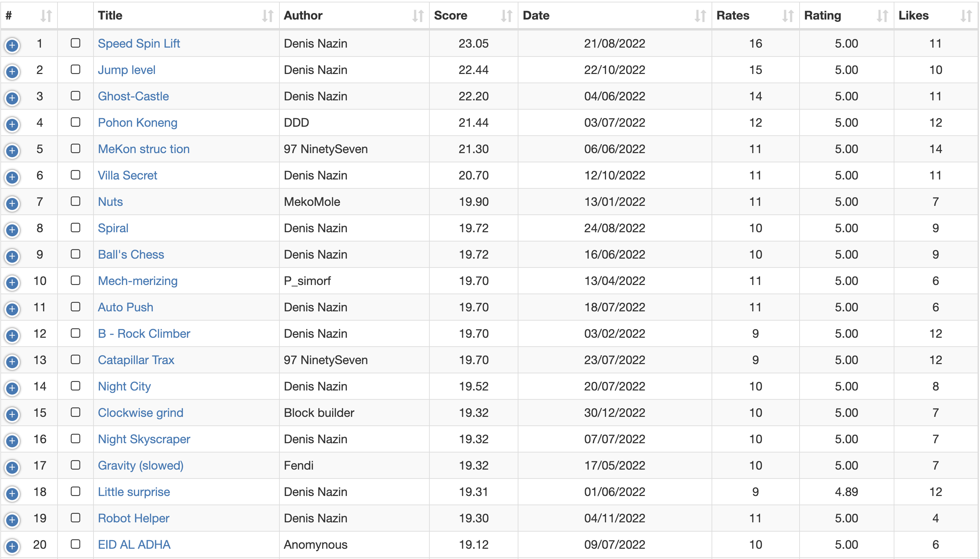Sort table by Title column arrows
This screenshot has height=559, width=980.
pyautogui.click(x=267, y=16)
